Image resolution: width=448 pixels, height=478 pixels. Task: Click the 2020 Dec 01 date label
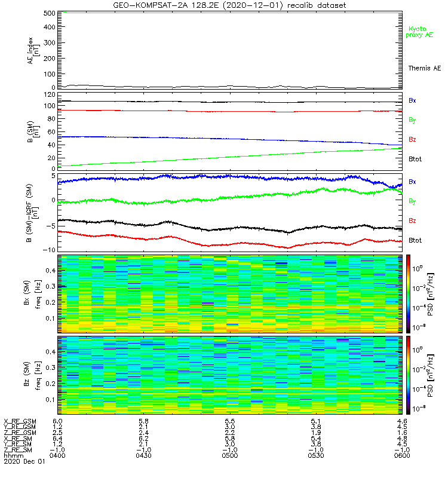[x=24, y=461]
